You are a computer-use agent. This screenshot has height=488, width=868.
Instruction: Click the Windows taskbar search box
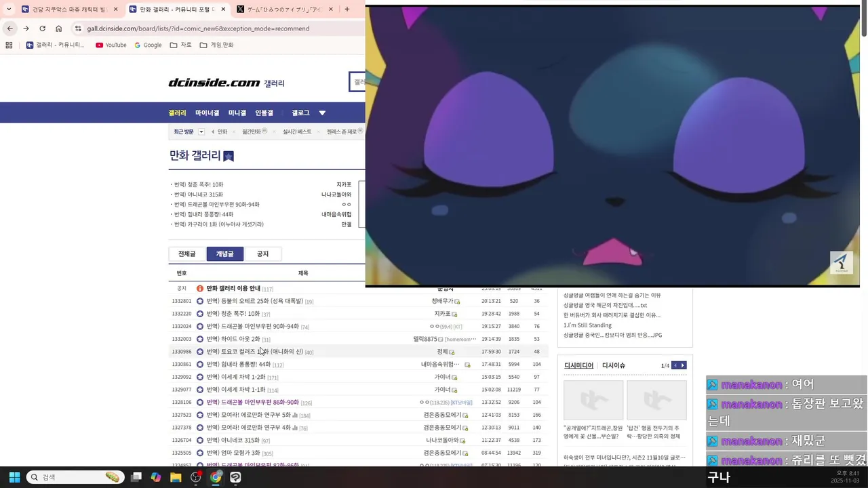pos(75,477)
